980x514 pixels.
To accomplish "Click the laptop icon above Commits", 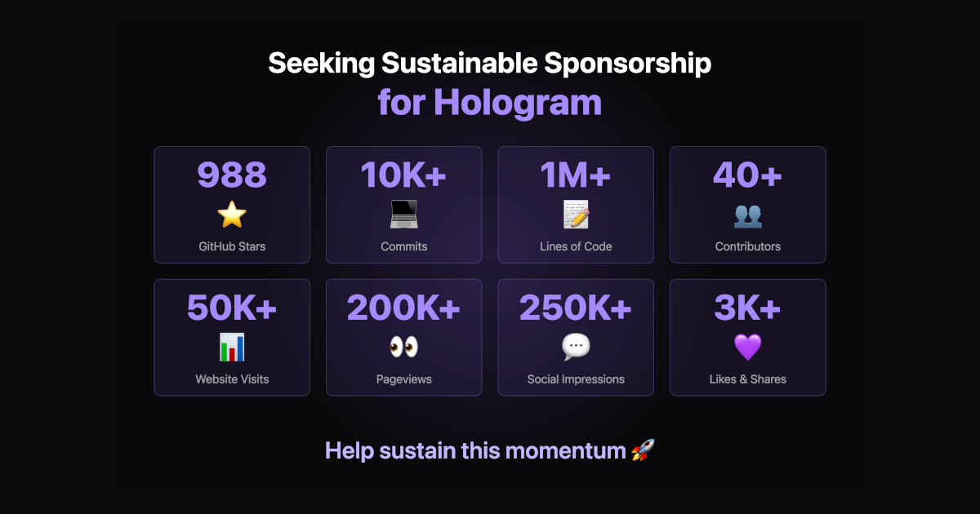I will pos(404,215).
